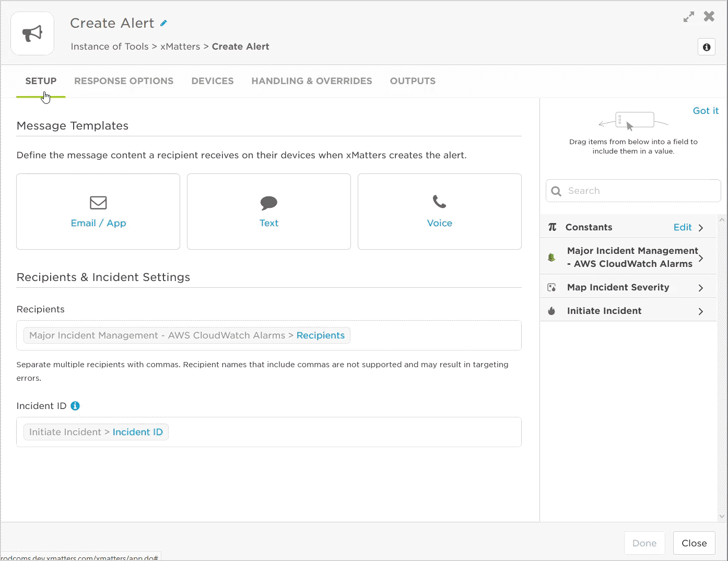Dismiss the drag hint with Got it
Image resolution: width=728 pixels, height=561 pixels.
[706, 111]
